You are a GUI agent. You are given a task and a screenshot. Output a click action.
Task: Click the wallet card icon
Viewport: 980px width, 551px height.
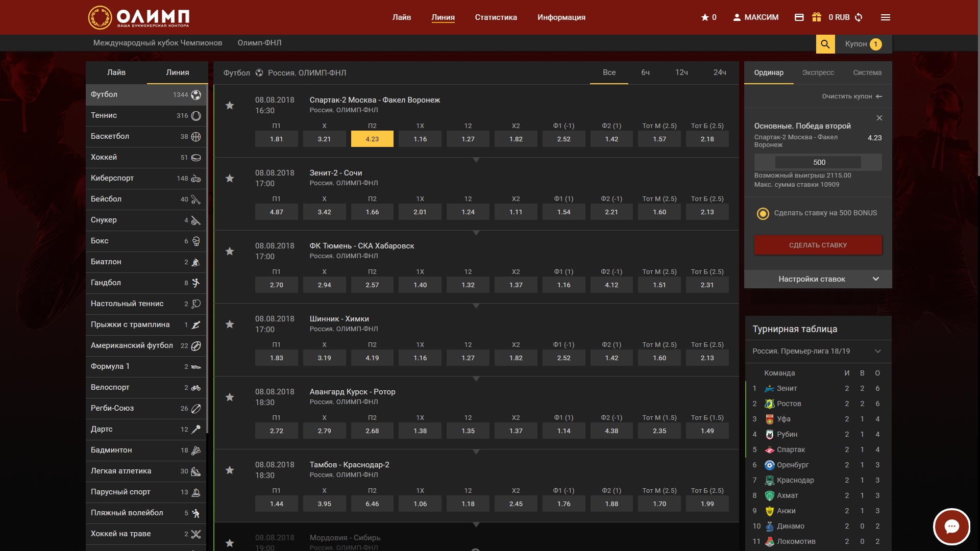coord(799,17)
